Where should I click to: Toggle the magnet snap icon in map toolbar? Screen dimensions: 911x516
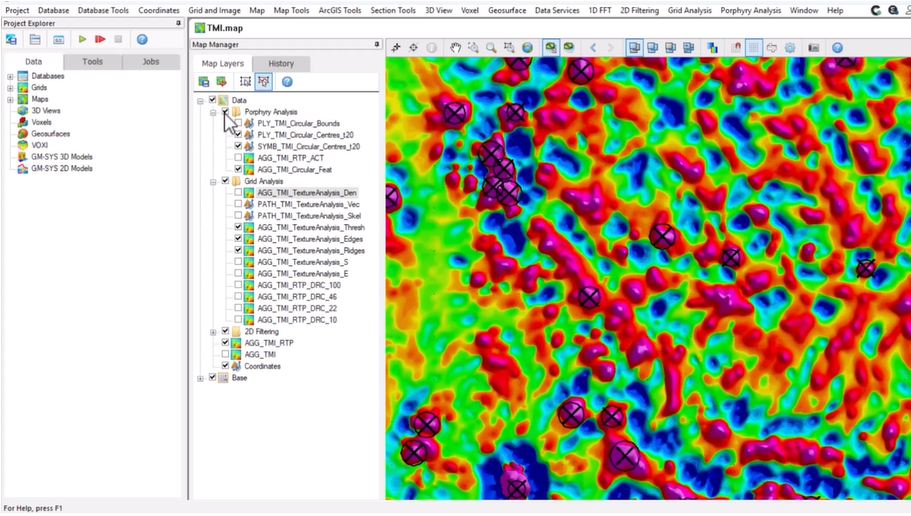coord(736,48)
